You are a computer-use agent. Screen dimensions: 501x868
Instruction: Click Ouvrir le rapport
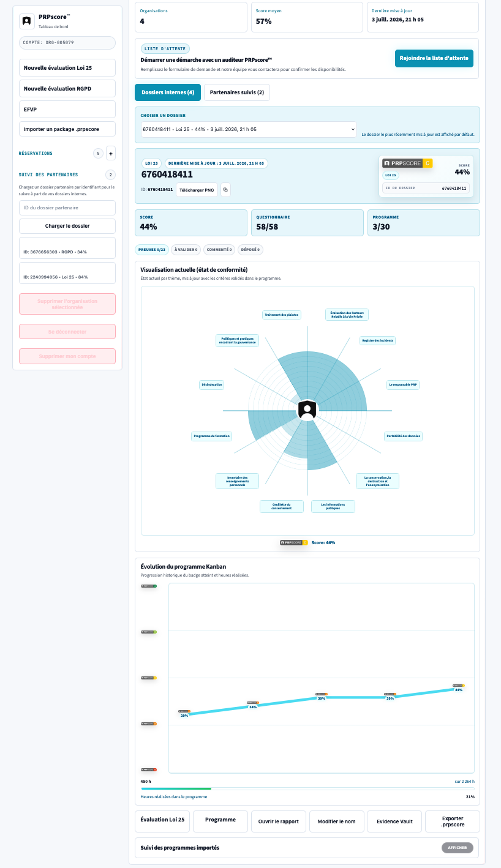pyautogui.click(x=279, y=821)
